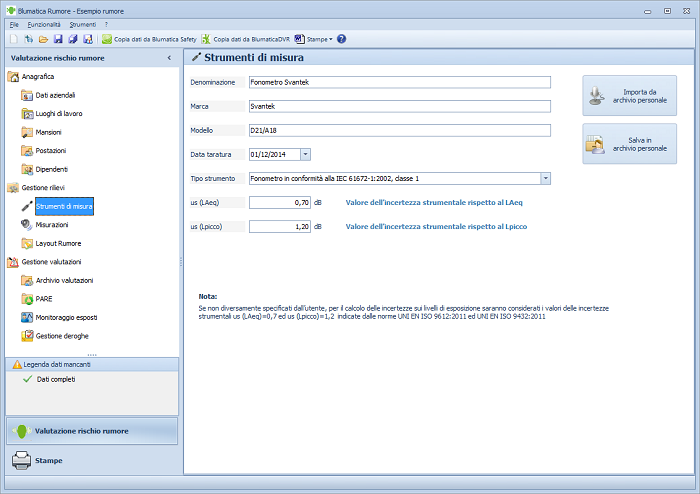Expand the Tipo strumento combo box
This screenshot has width=700, height=494.
(x=545, y=178)
